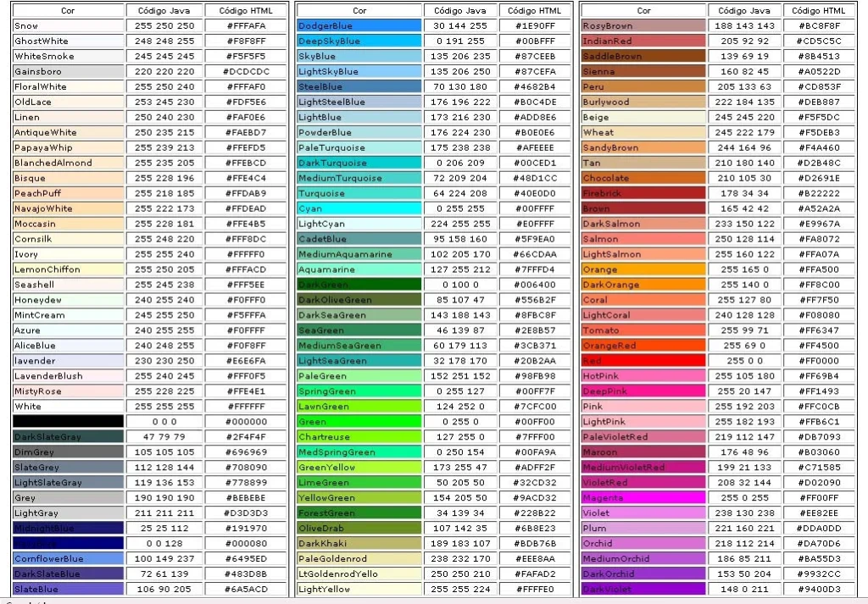Select the SlateBlue color swatch
The image size is (868, 604).
point(68,590)
